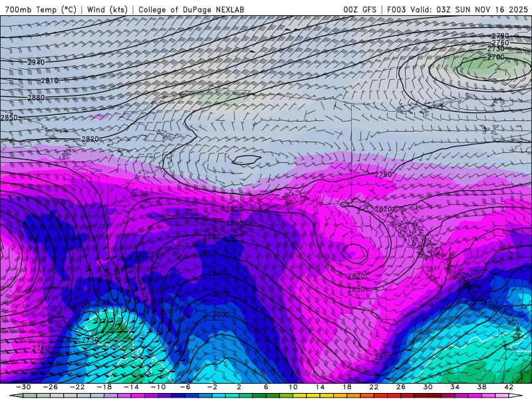Click the 38 legend value
Screen dimensions: 532x399
point(481,387)
